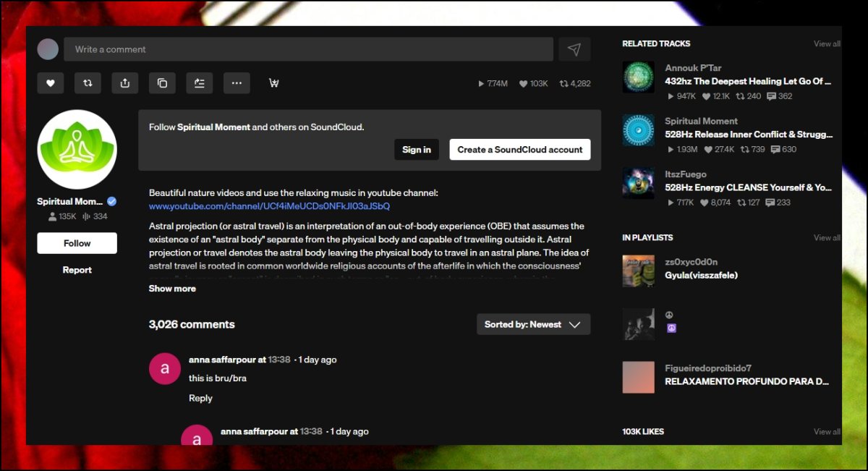Open RELAXAMENTO PROFUNDO PARA D... title
This screenshot has height=471, width=868.
click(747, 382)
